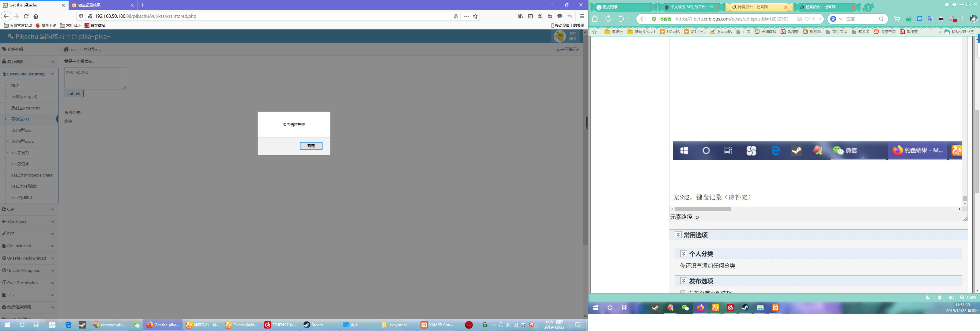Click the blue 译 translate icon
The image size is (980, 331).
point(919,19)
